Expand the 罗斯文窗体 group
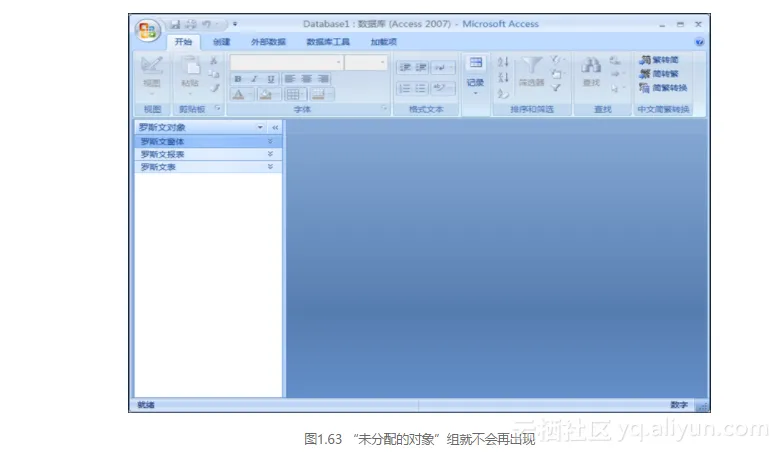 [270, 142]
